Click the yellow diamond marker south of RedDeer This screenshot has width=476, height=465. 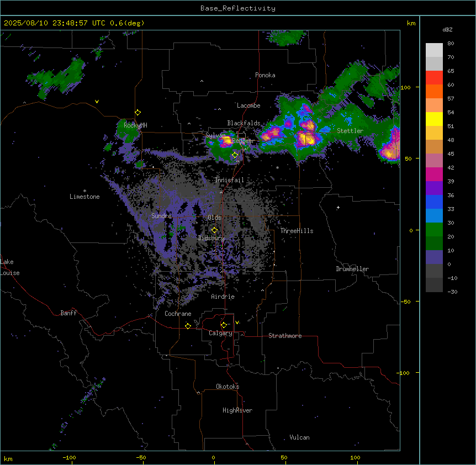pos(235,155)
